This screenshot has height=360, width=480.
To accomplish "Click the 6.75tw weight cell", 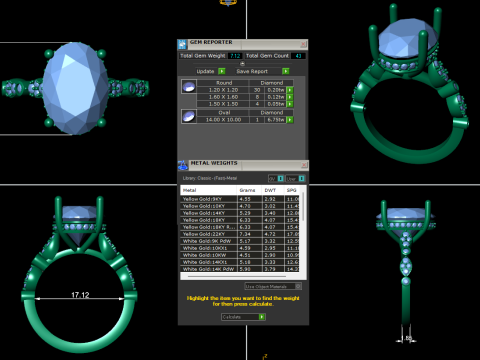I will [x=276, y=120].
